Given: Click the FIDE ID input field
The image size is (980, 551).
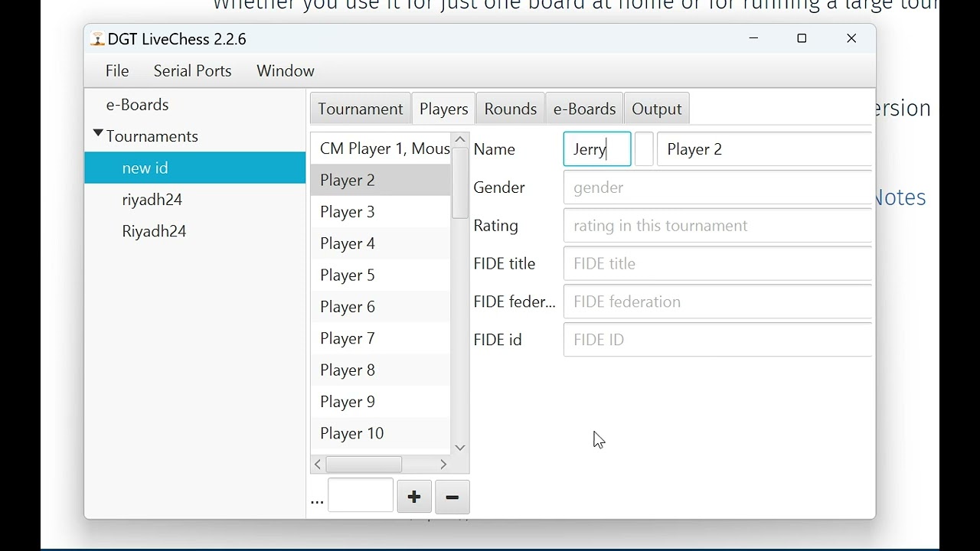Looking at the screenshot, I should [x=717, y=340].
